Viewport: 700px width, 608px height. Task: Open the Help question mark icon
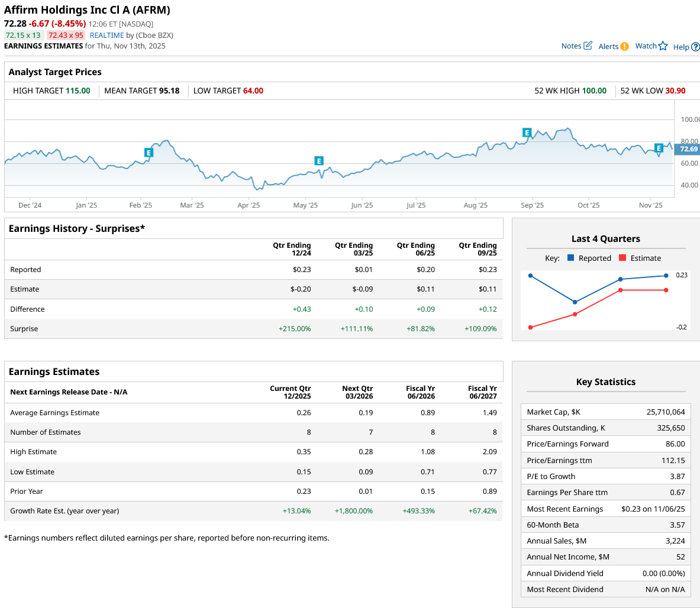(x=695, y=47)
